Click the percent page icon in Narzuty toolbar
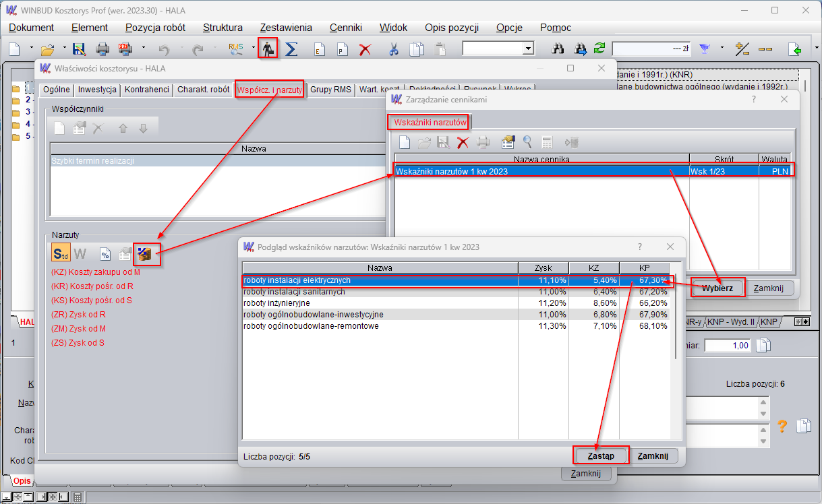Screen dimensions: 822x504 click(105, 254)
